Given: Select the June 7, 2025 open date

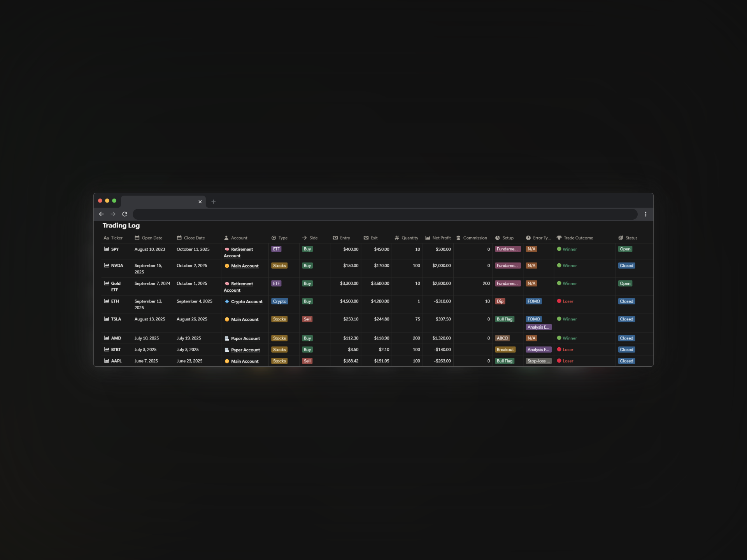Looking at the screenshot, I should [146, 361].
